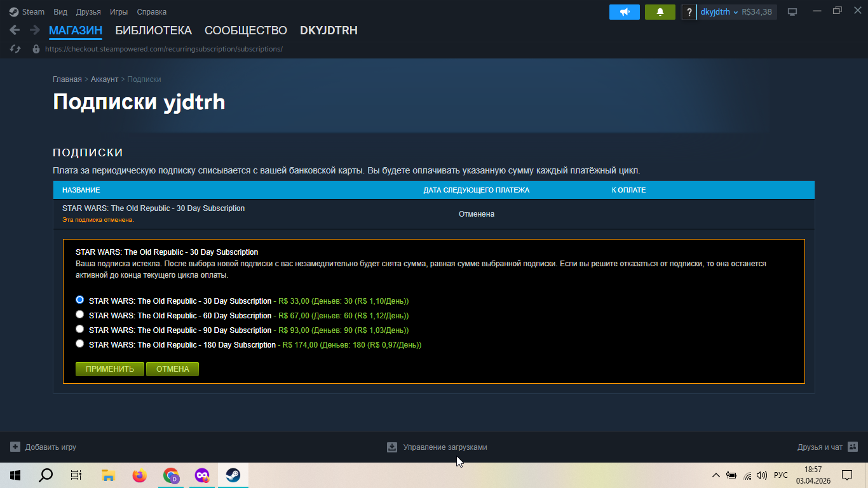Click the volume speaker tray icon
The width and height of the screenshot is (868, 488).
click(762, 475)
